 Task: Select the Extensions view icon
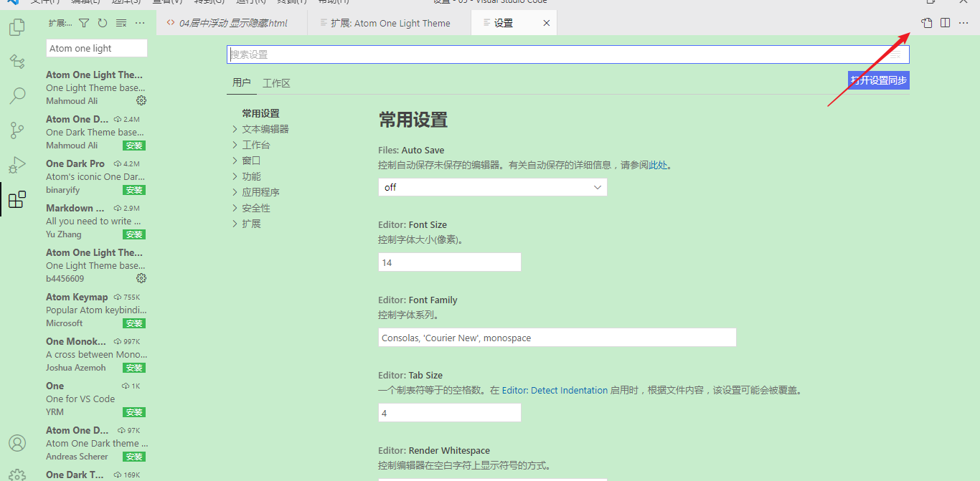[17, 199]
